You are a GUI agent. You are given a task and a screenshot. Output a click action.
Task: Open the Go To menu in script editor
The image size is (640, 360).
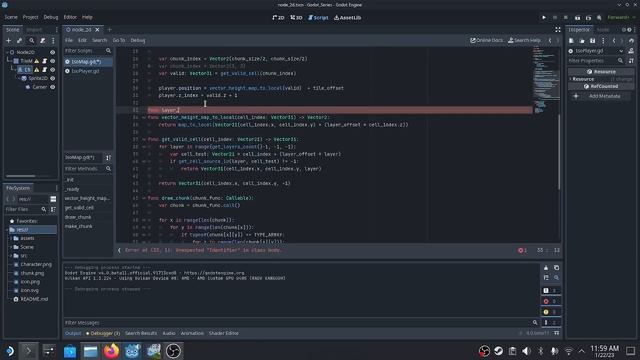pyautogui.click(x=119, y=40)
